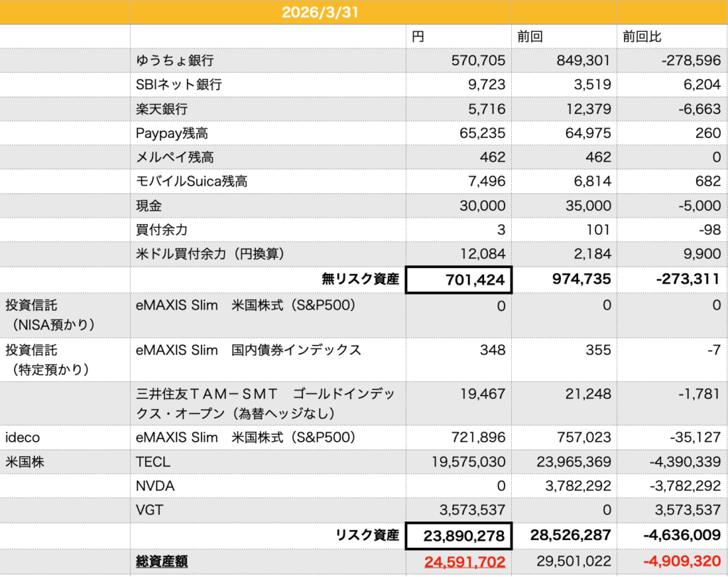Viewport: 728px width, 577px height.
Task: Select the TECL stock label cell
Action: (153, 462)
